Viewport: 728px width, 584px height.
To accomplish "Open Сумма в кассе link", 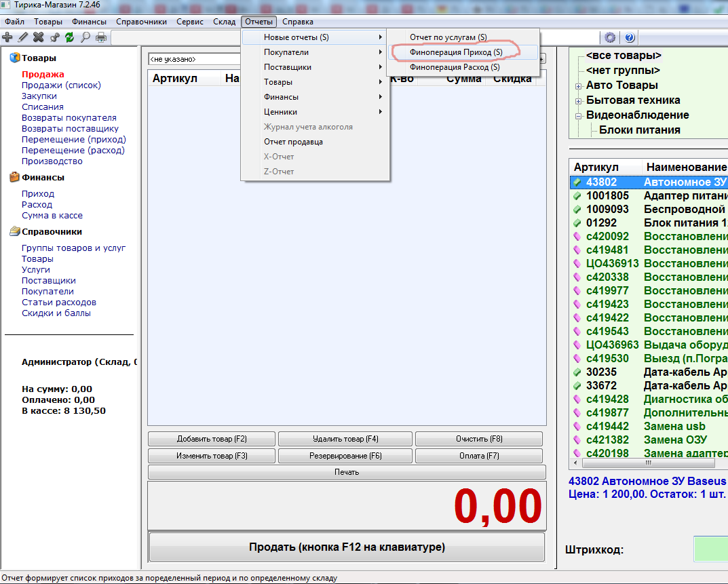I will click(x=52, y=216).
